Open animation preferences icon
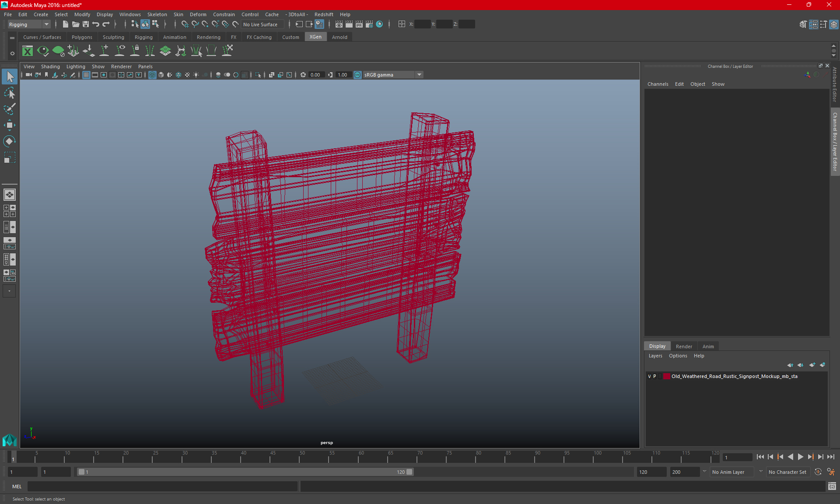840x504 pixels. (x=831, y=472)
